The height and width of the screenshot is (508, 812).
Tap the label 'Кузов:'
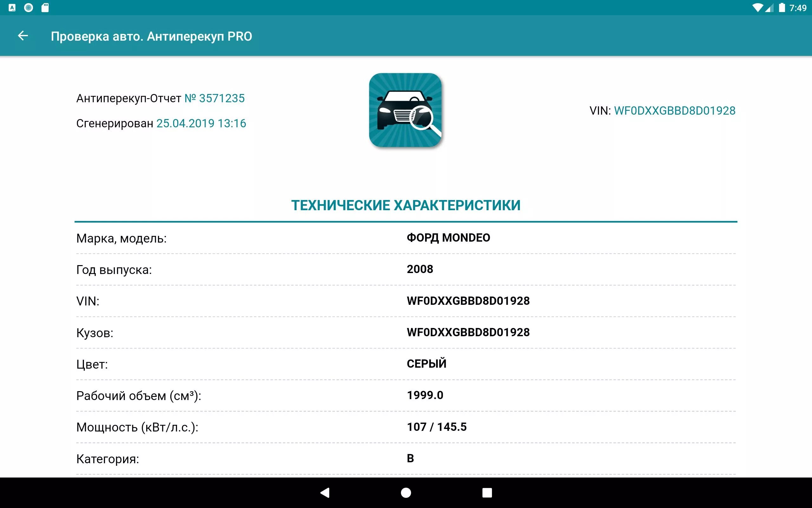95,333
